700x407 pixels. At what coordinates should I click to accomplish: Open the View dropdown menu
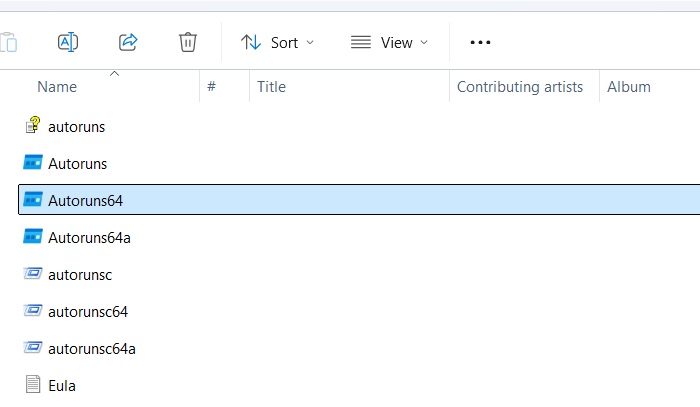pos(390,42)
